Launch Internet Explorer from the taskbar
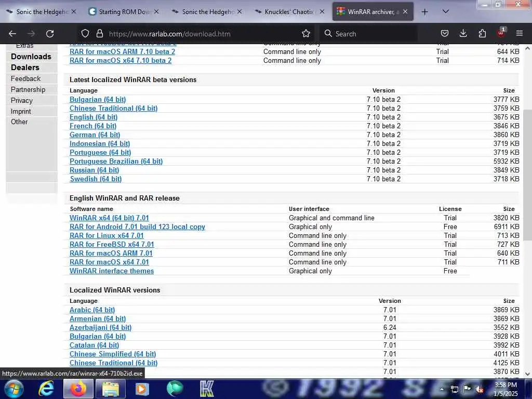 point(46,389)
